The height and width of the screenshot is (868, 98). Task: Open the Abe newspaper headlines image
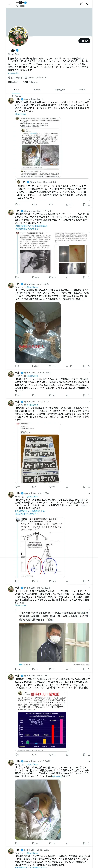[x=42, y=458]
